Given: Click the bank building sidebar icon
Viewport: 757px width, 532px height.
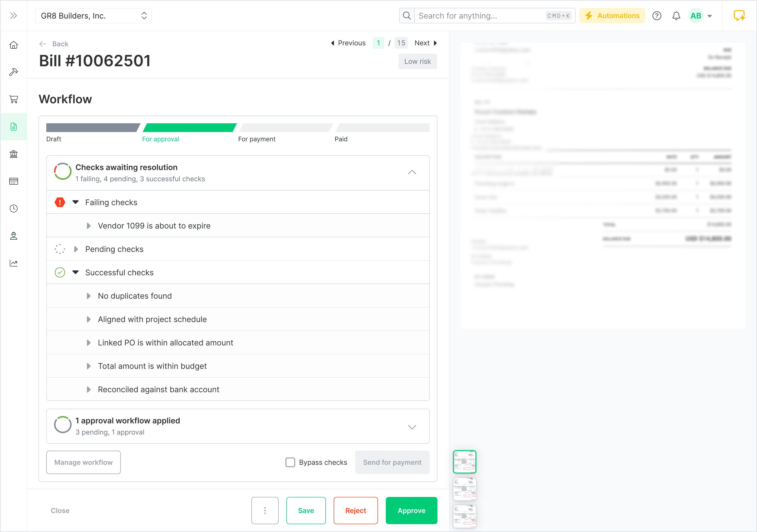Looking at the screenshot, I should pyautogui.click(x=14, y=154).
